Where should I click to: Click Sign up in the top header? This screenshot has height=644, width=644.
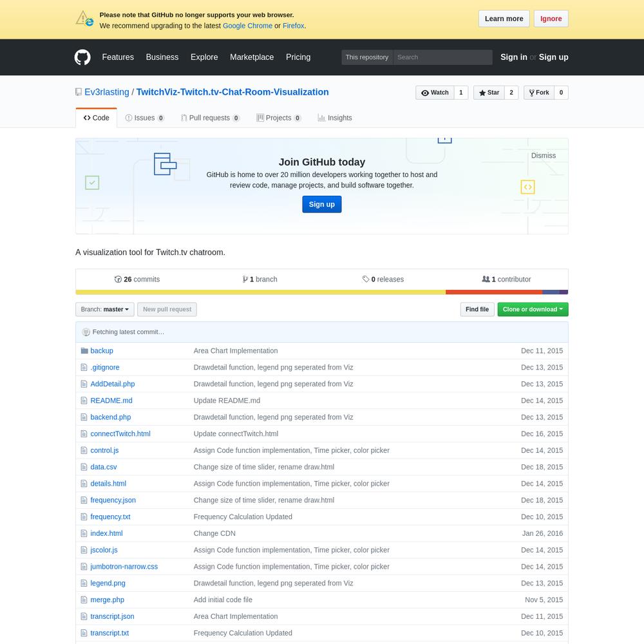point(553,57)
